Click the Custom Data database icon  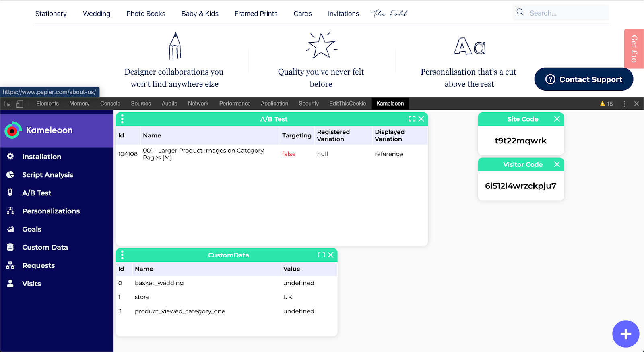point(10,247)
